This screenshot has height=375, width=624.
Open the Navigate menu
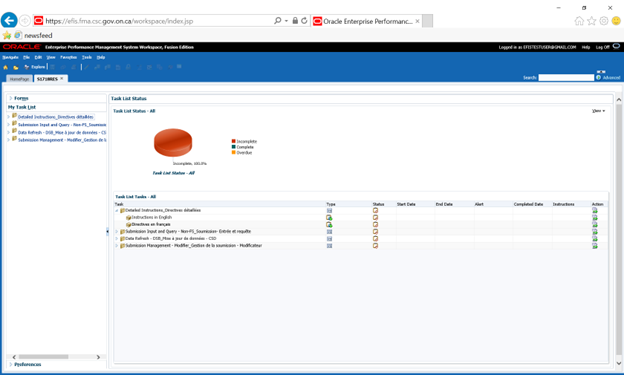pos(10,57)
